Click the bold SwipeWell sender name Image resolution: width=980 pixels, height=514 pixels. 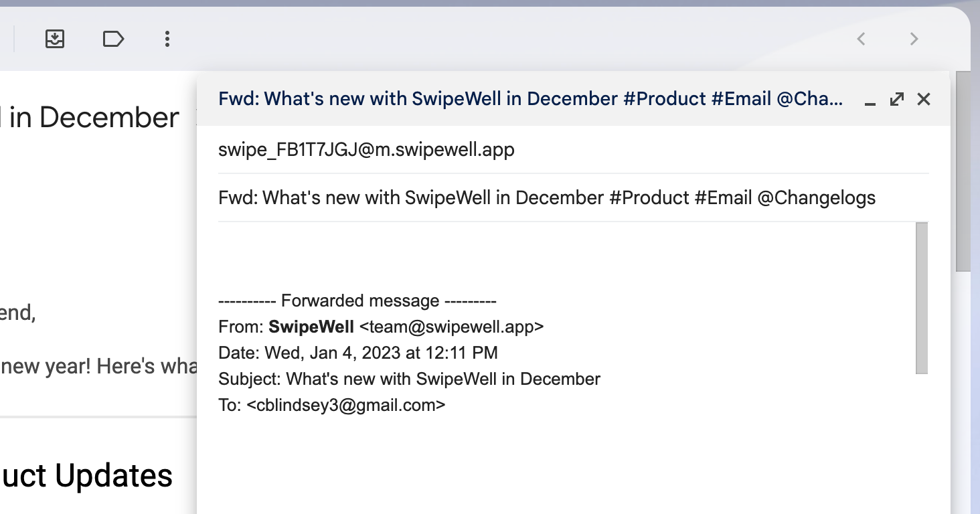coord(311,327)
